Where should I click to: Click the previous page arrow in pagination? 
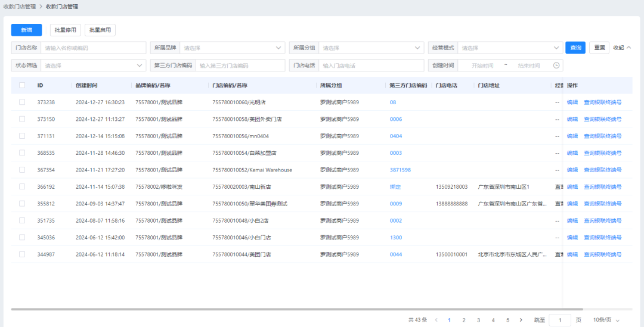436,320
